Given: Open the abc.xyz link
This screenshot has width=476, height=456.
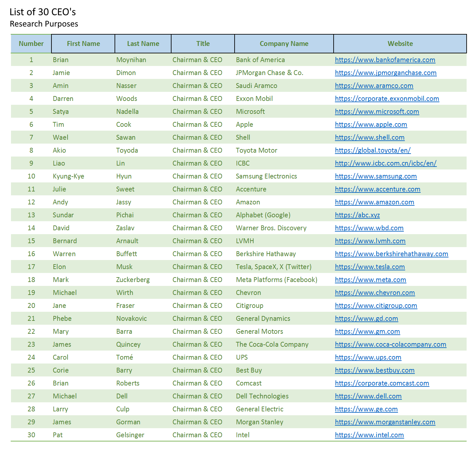Looking at the screenshot, I should coord(358,215).
